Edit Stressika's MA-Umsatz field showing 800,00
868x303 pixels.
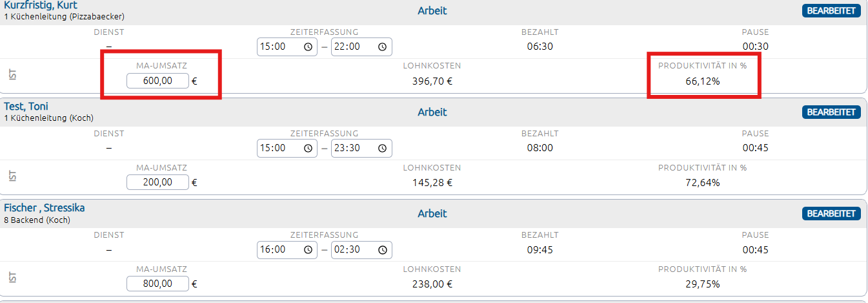click(x=157, y=284)
